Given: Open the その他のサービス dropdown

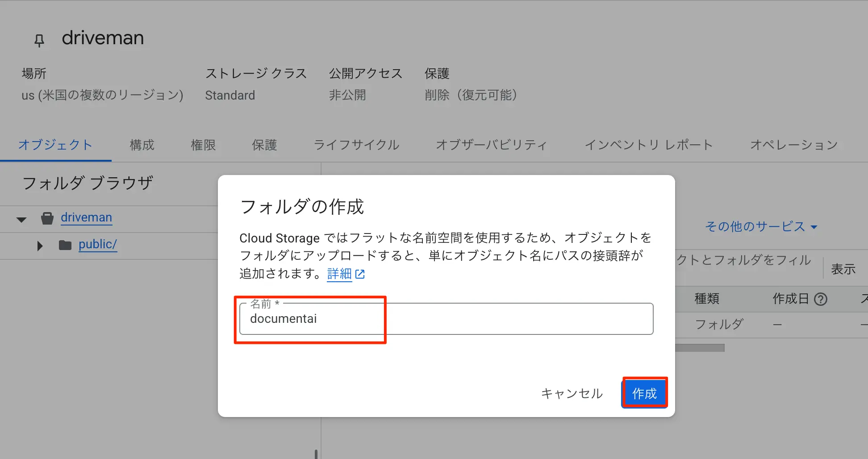Looking at the screenshot, I should pos(761,227).
